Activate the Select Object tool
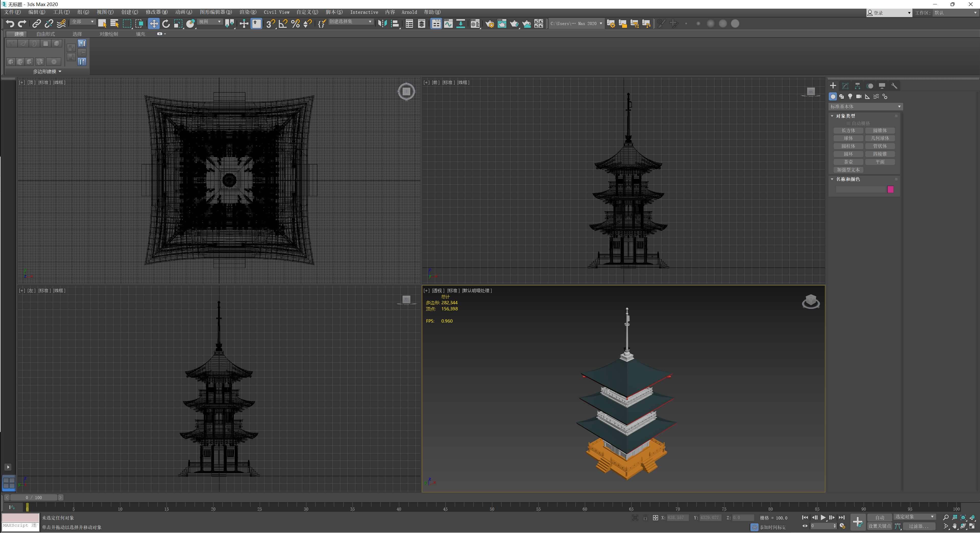The height and width of the screenshot is (533, 980). pos(102,23)
